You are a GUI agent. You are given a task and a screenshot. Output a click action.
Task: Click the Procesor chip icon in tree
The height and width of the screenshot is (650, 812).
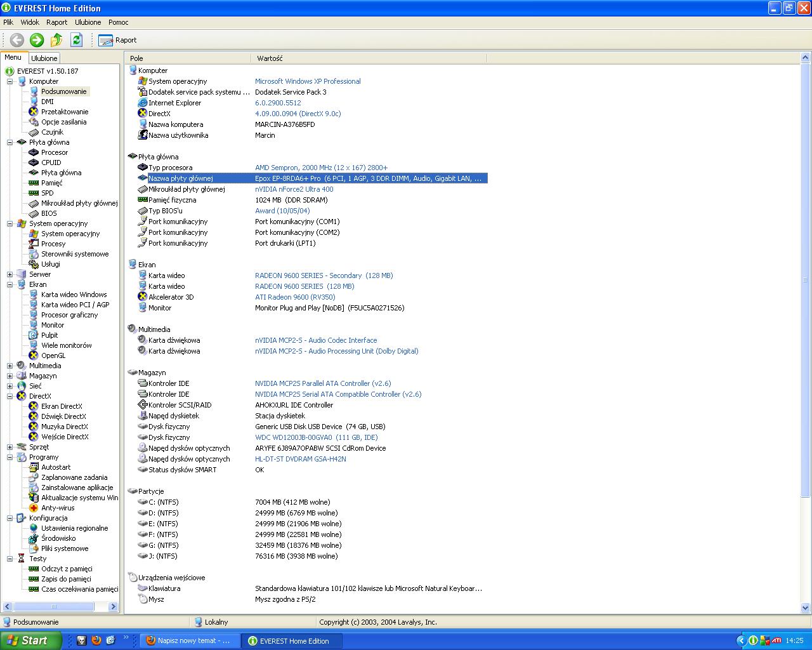point(34,152)
